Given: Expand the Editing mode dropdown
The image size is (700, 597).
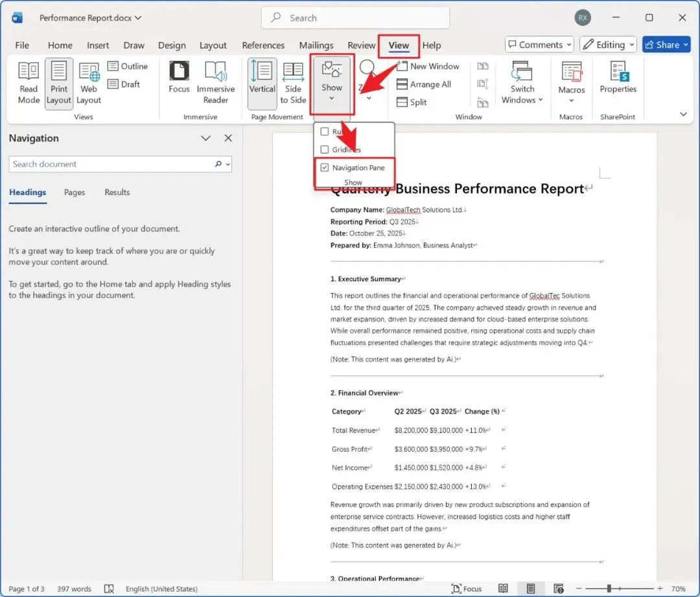Looking at the screenshot, I should click(608, 45).
